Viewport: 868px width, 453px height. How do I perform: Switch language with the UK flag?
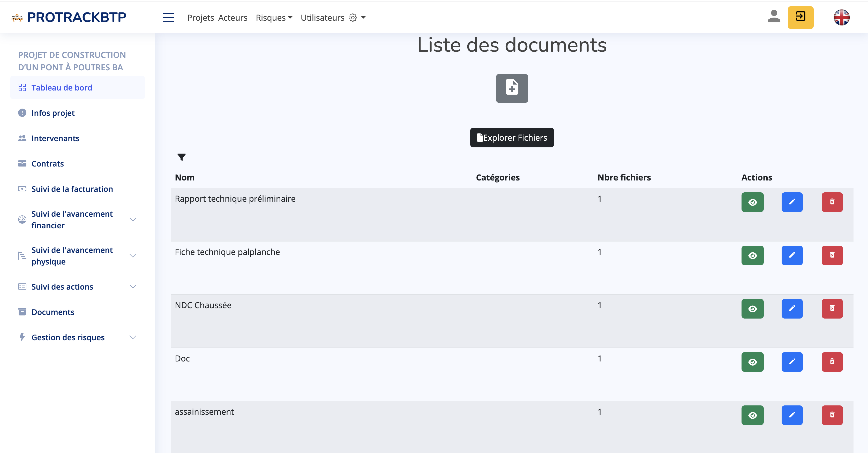pos(841,18)
